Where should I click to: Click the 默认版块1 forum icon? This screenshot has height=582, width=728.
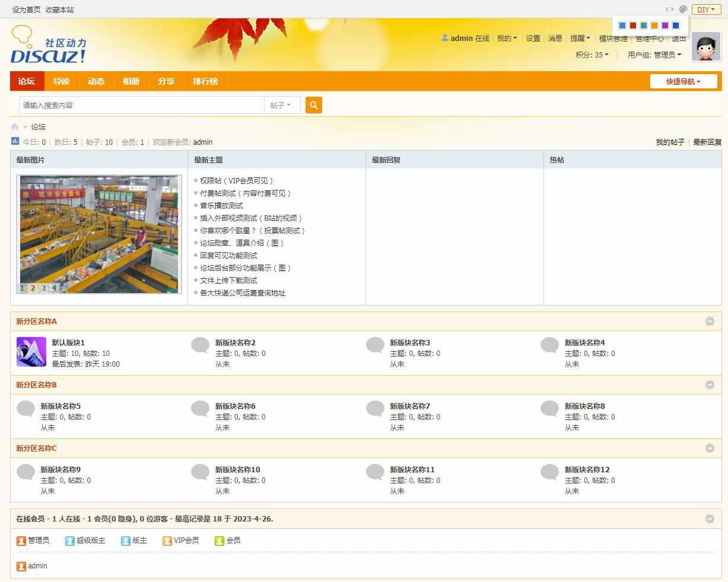coord(31,352)
